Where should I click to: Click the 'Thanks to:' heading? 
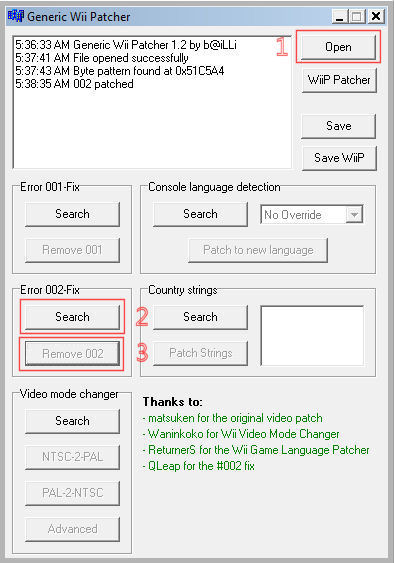173,402
